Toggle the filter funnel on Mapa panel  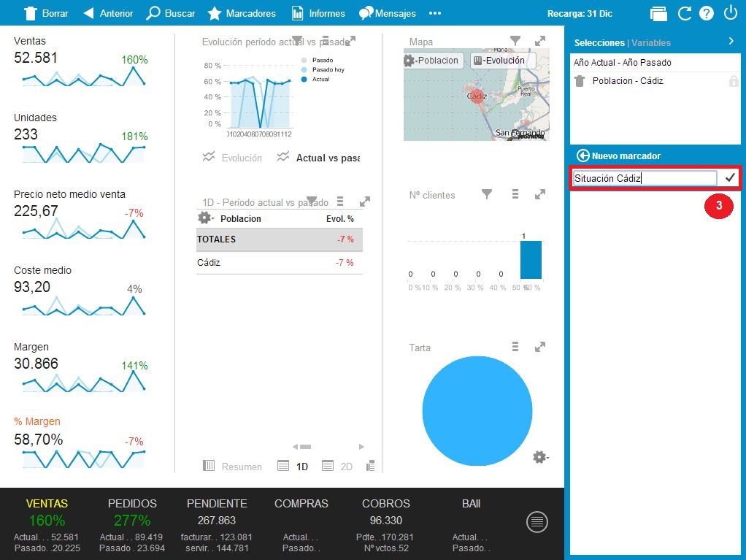point(515,41)
